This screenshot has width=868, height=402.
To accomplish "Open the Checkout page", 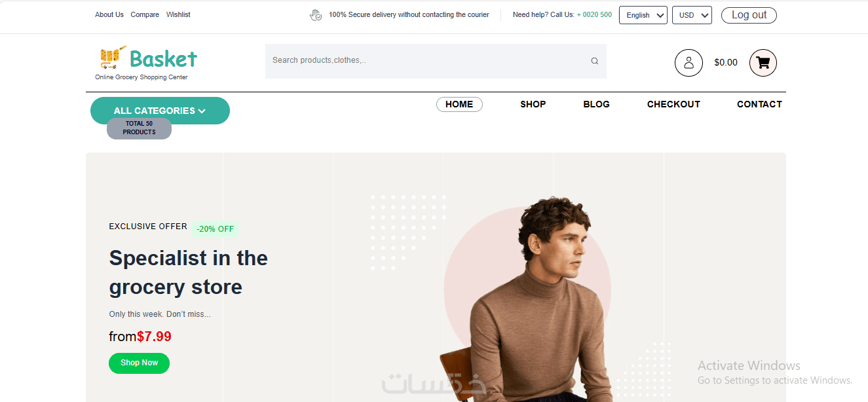I will (673, 104).
